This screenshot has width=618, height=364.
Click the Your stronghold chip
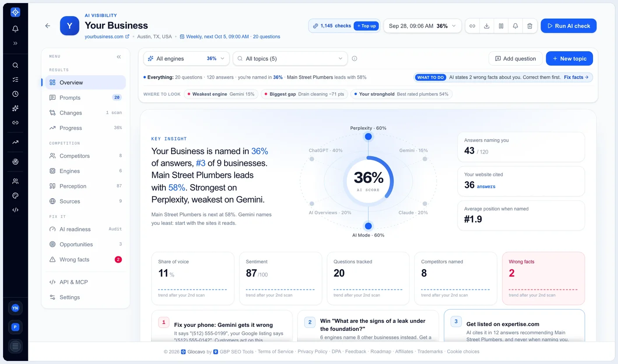tap(401, 94)
